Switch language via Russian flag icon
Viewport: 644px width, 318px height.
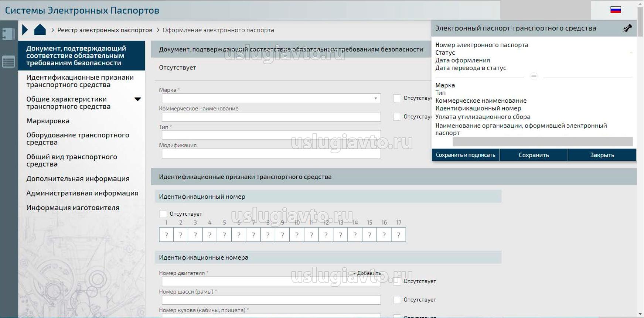click(x=616, y=10)
